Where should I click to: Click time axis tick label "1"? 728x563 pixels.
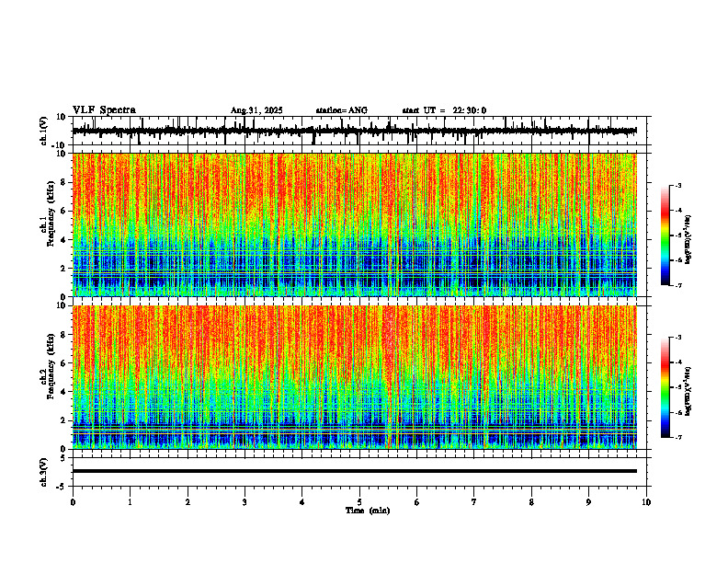[x=130, y=502]
